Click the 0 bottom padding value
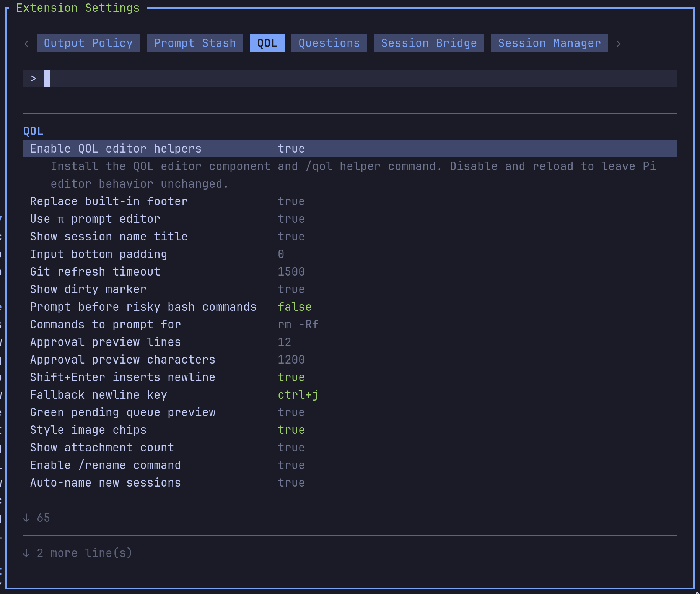 281,254
